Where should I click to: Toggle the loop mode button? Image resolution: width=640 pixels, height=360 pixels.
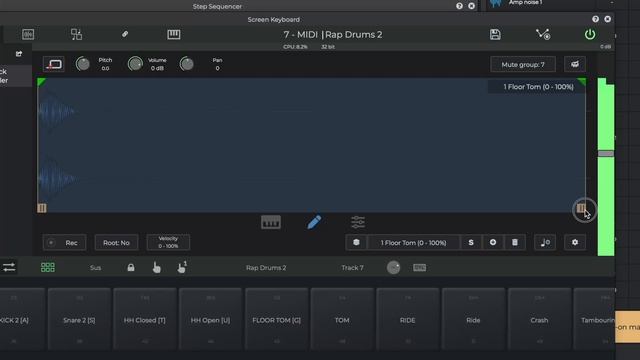(x=53, y=64)
